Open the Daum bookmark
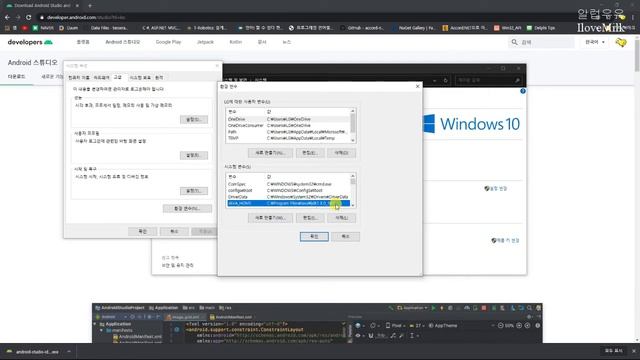The image size is (640, 360). click(x=69, y=28)
